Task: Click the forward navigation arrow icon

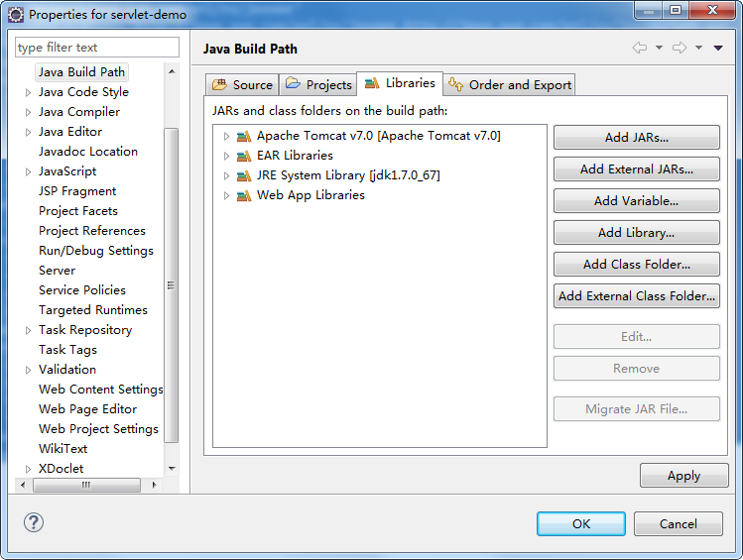Action: (680, 48)
